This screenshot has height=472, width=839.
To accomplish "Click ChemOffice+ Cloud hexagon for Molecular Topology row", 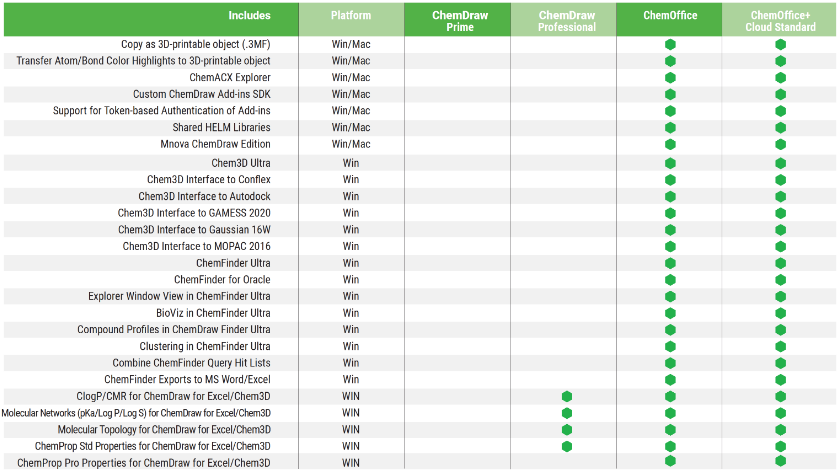I will click(780, 430).
